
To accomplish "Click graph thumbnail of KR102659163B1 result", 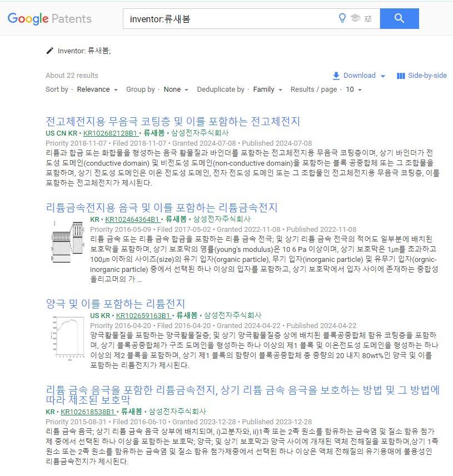I will [x=68, y=338].
